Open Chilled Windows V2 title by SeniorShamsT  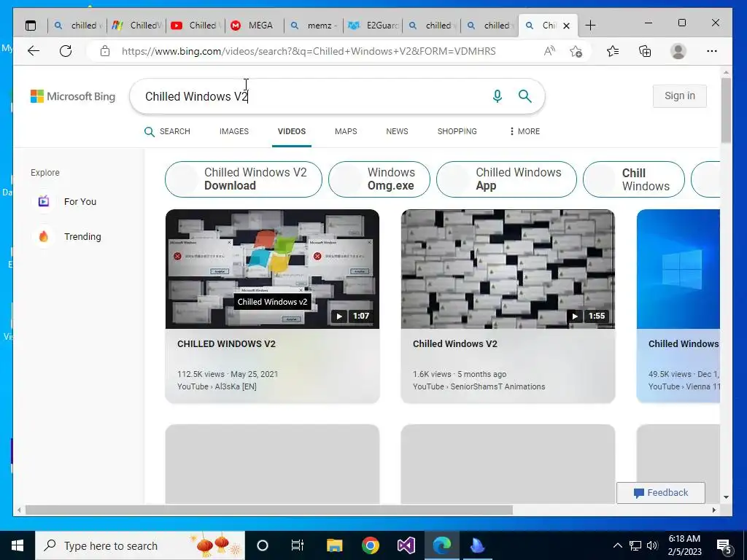click(455, 344)
